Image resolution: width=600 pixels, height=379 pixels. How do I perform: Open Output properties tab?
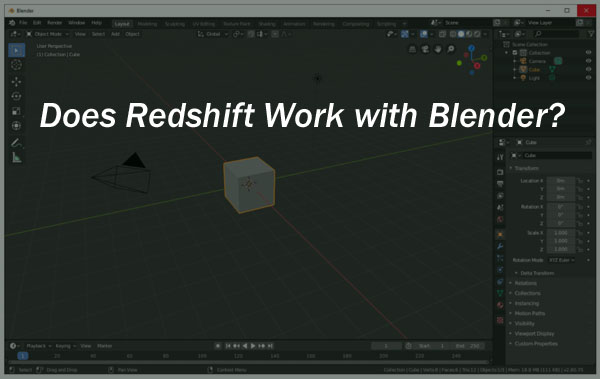point(500,184)
